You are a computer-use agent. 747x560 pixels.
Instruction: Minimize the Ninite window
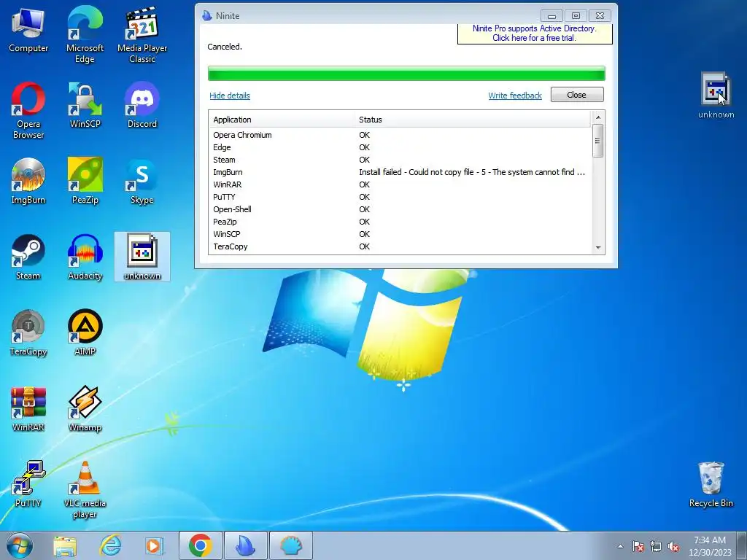pos(551,16)
